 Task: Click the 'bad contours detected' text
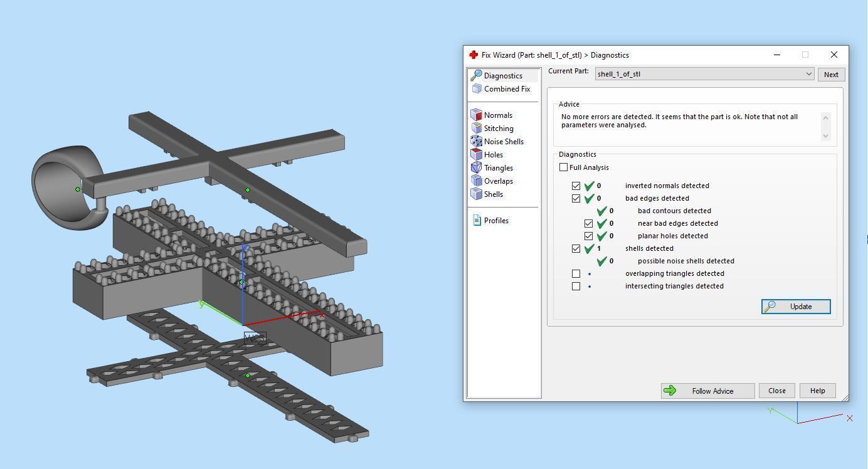pos(674,211)
